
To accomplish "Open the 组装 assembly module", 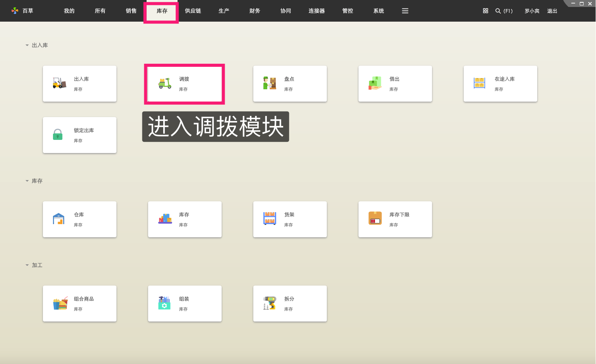I will (x=184, y=303).
